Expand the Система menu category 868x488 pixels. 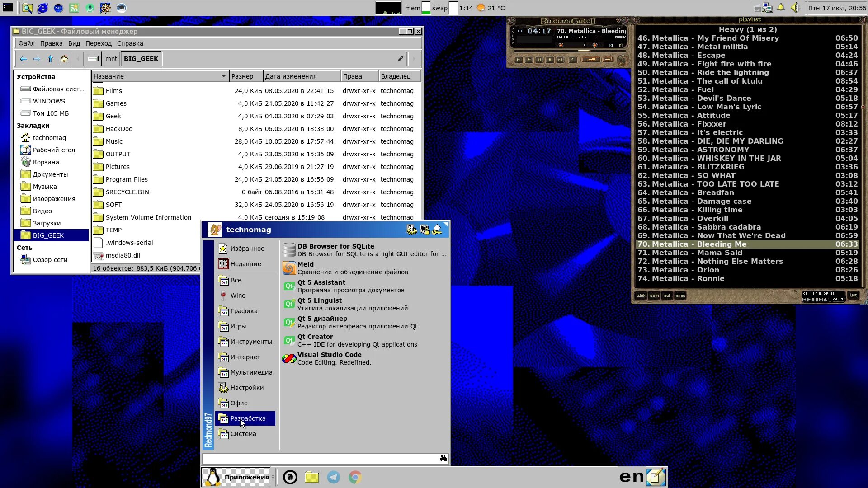[x=243, y=433]
